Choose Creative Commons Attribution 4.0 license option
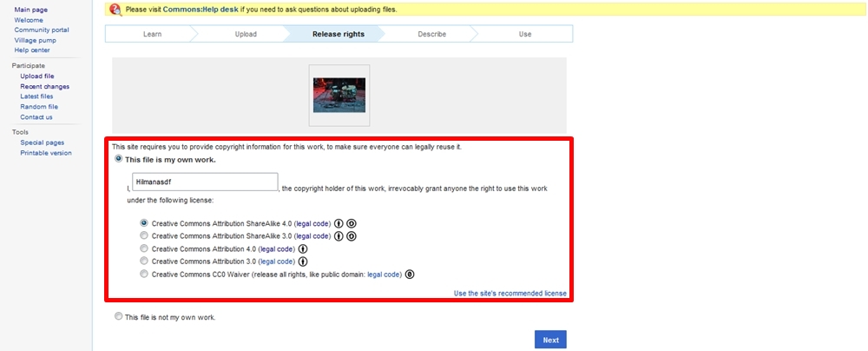The width and height of the screenshot is (868, 351). [x=144, y=248]
